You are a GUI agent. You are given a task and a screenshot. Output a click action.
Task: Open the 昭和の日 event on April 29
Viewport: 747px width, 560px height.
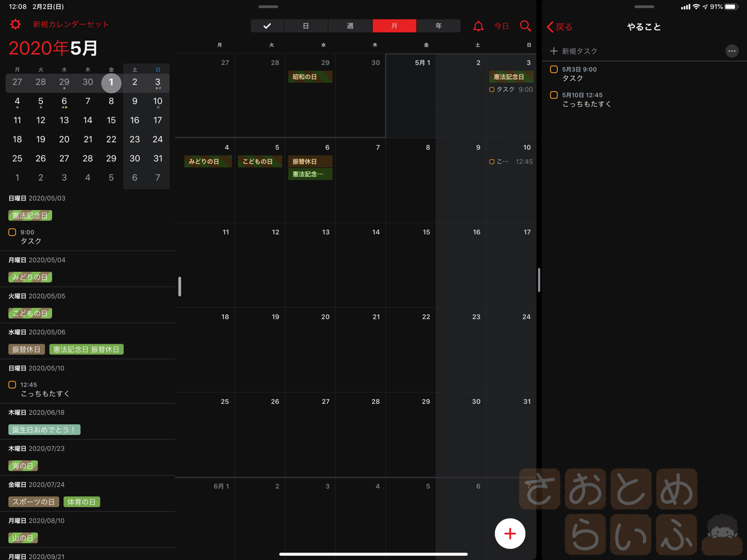pyautogui.click(x=310, y=77)
